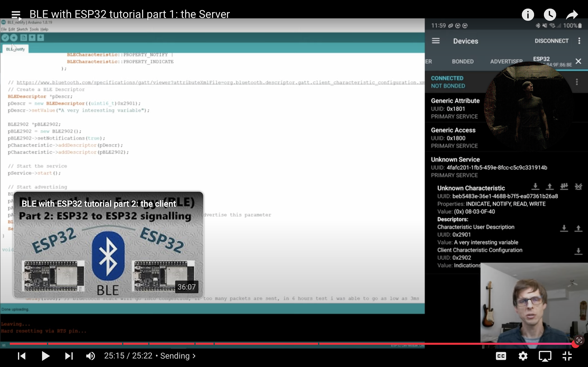588x367 pixels.
Task: Mute the video volume
Action: (91, 356)
